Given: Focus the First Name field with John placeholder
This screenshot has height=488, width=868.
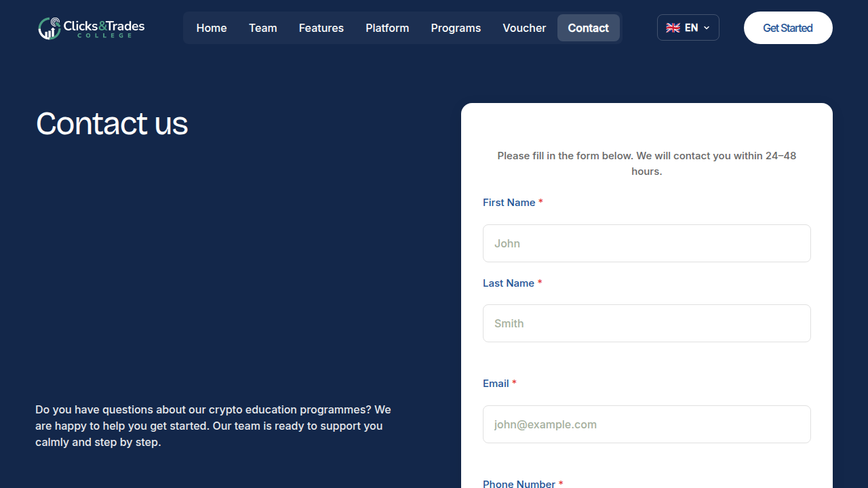Looking at the screenshot, I should coord(646,243).
